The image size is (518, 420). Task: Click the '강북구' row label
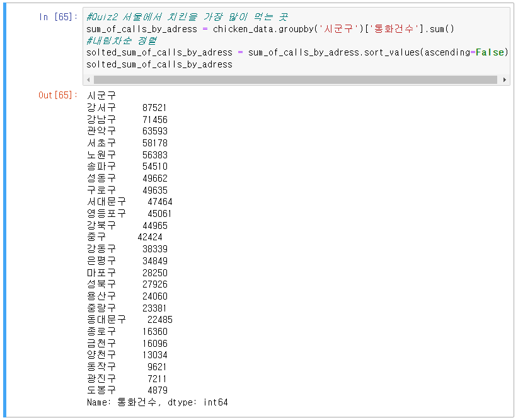coord(101,226)
